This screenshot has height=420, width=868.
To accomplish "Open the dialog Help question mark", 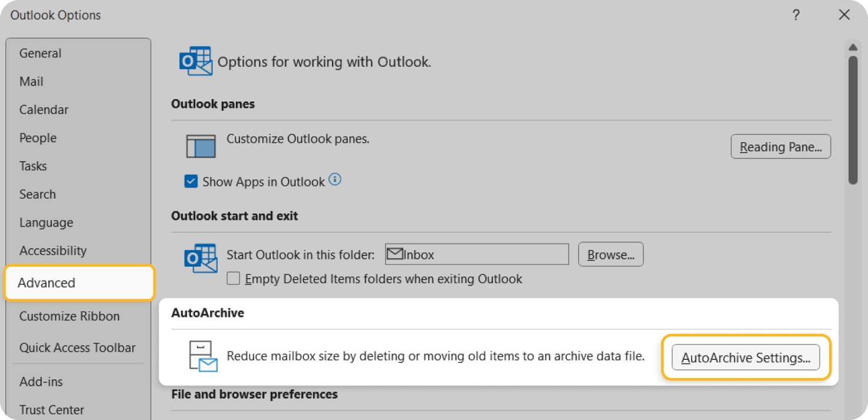I will click(x=797, y=15).
